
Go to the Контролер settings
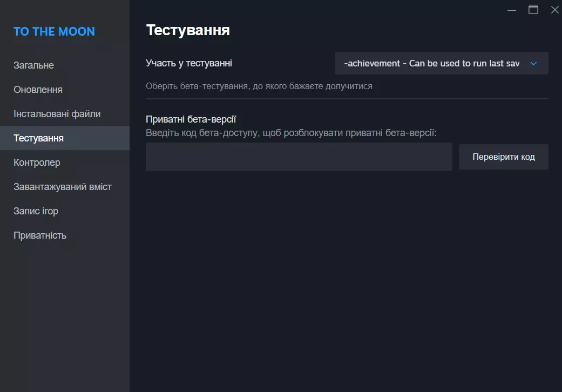click(x=37, y=163)
